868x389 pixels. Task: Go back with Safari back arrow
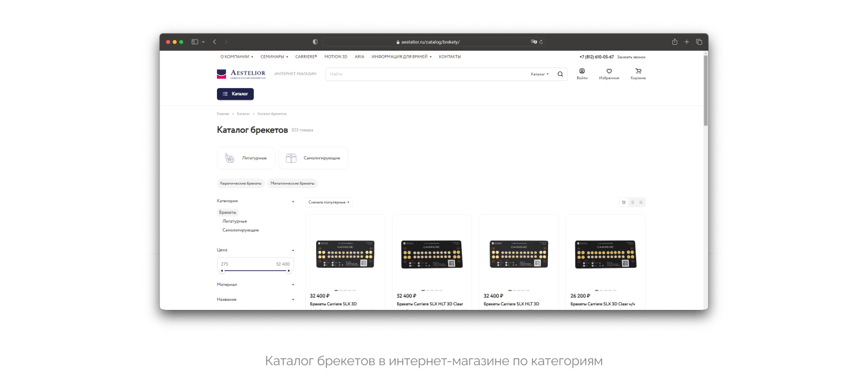214,41
